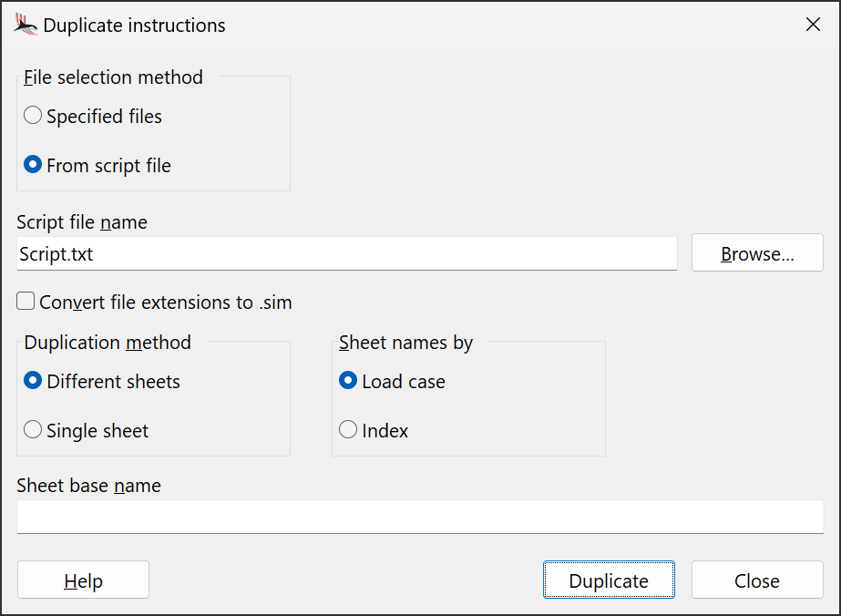Screen dimensions: 841x616
Task: Open the Browse... file picker
Action: (x=757, y=254)
